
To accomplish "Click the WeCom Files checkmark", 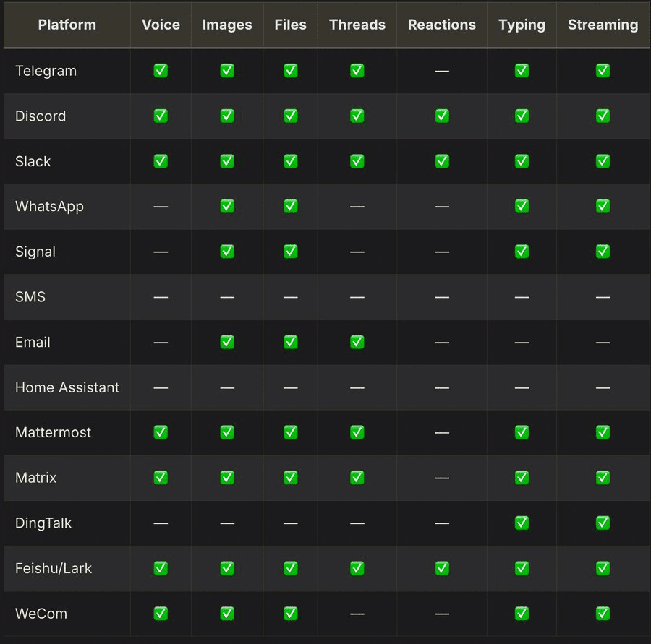I will coord(290,613).
